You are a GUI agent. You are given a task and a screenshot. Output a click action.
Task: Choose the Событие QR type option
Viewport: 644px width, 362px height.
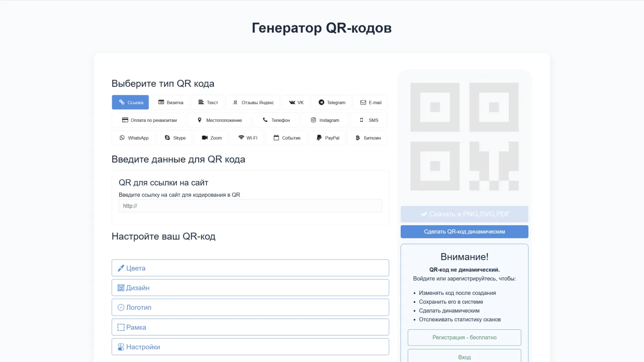coord(286,138)
